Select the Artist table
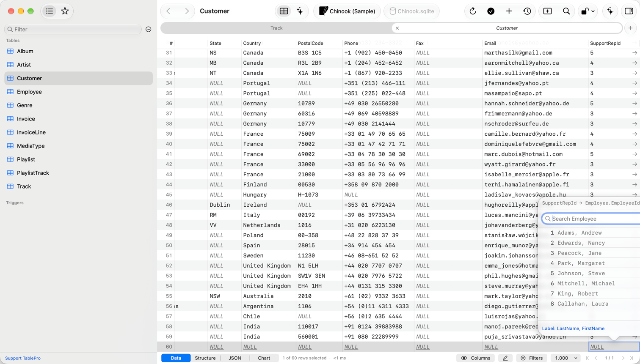Image resolution: width=640 pixels, height=364 pixels. pos(78,65)
